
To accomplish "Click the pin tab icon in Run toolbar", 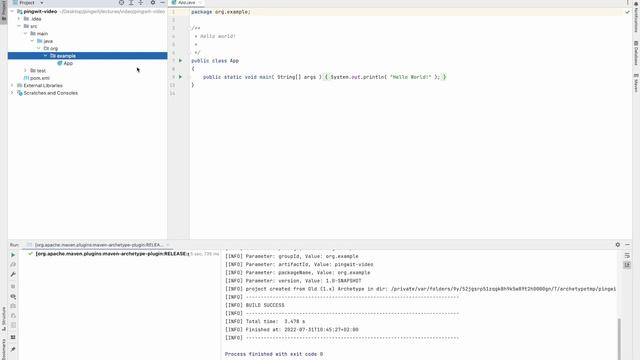I will [13, 349].
